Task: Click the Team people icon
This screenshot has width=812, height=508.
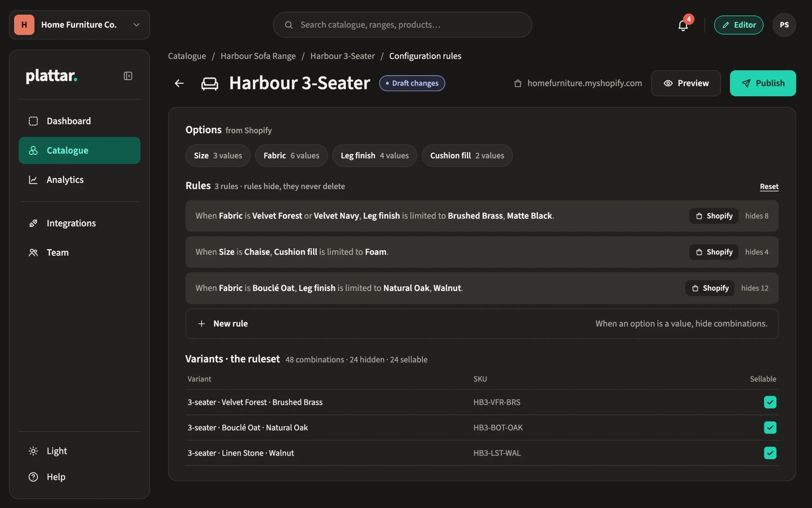Action: pos(33,252)
